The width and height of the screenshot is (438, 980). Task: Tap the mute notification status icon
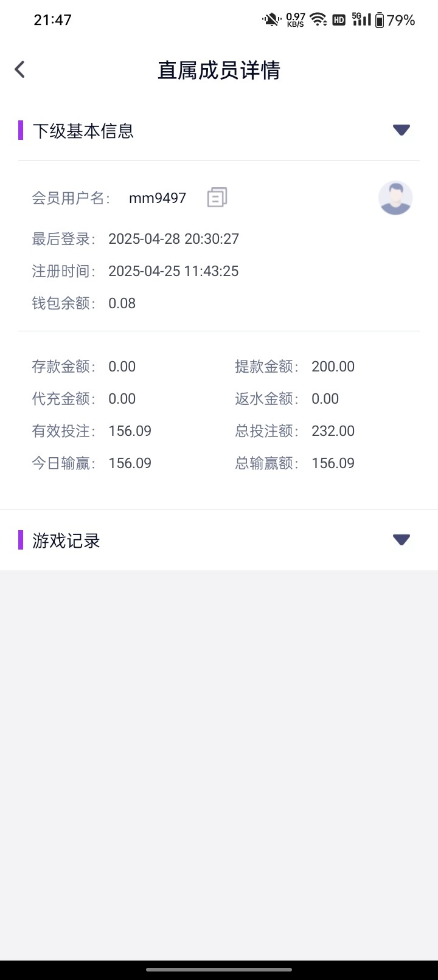(x=271, y=20)
